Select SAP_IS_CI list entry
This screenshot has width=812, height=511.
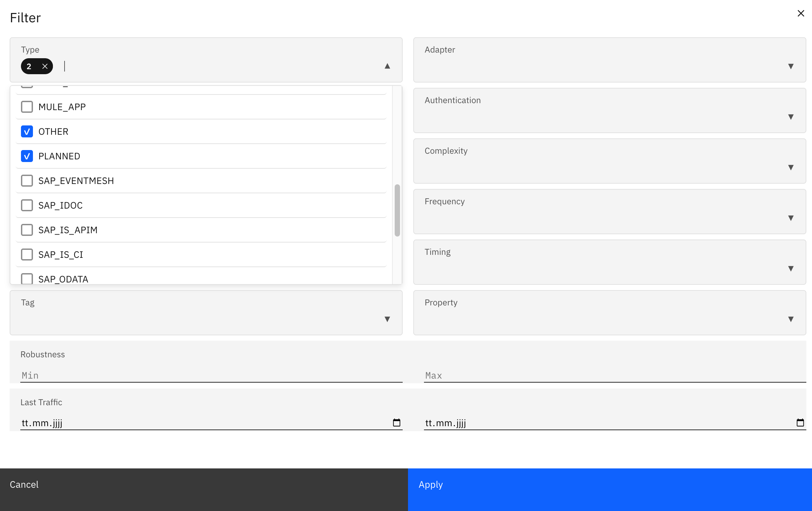pyautogui.click(x=61, y=255)
